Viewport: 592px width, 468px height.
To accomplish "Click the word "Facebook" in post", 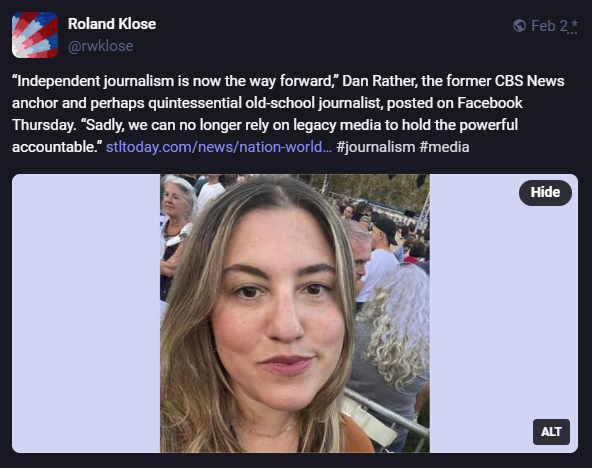I will click(x=490, y=103).
